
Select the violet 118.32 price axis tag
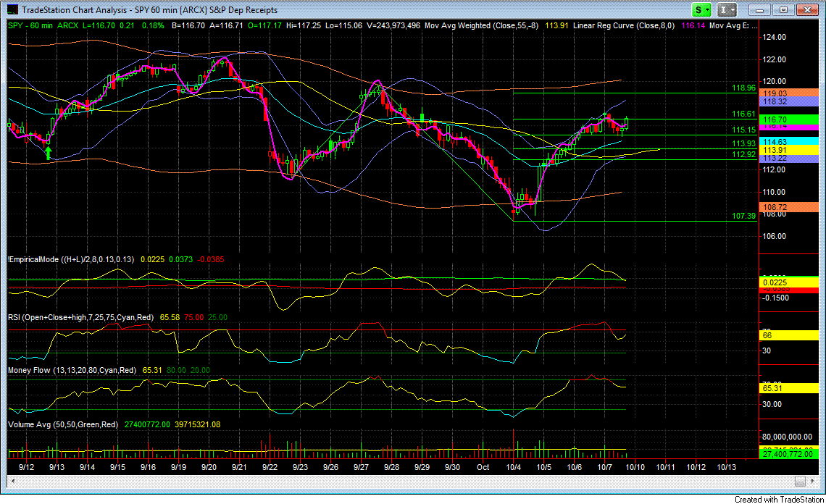[788, 101]
